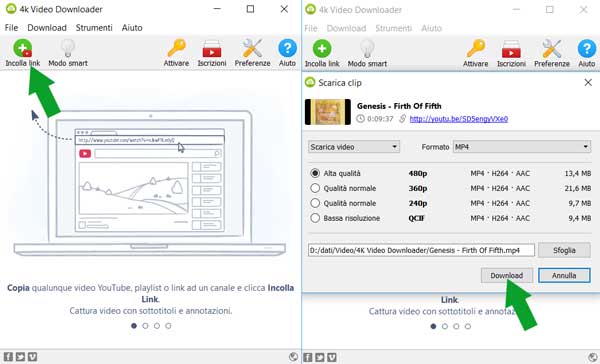Open File menu in left window
This screenshot has width=600, height=364.
(x=11, y=28)
